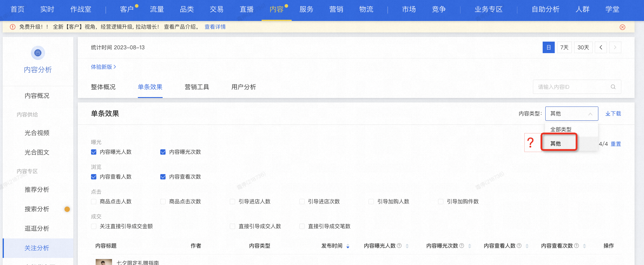Select 搜索分析 in sidebar
Image resolution: width=644 pixels, height=265 pixels.
click(37, 209)
